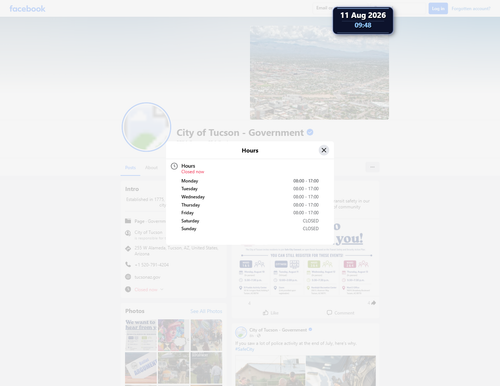Screen dimensions: 500x386
Task: Click the Friday hours row
Action: pyautogui.click(x=250, y=213)
